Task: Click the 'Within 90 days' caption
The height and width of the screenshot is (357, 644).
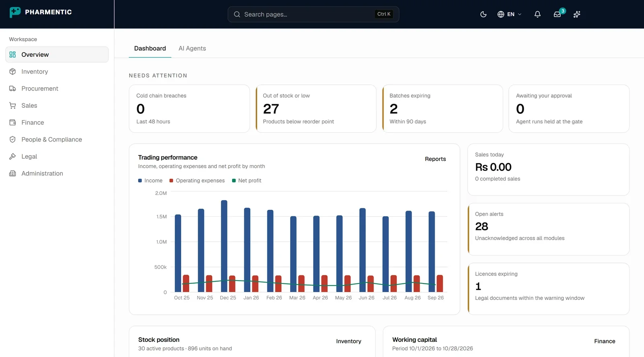Action: point(408,121)
